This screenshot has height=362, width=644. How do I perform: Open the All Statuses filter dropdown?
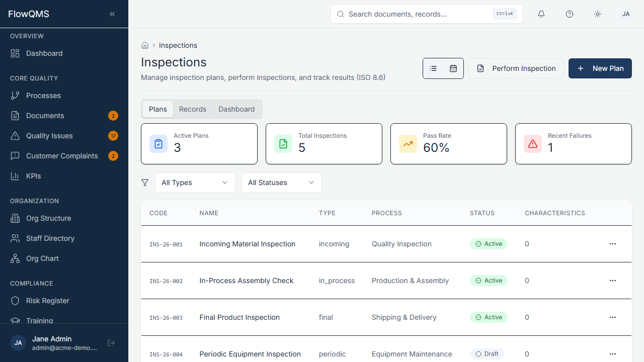point(281,183)
